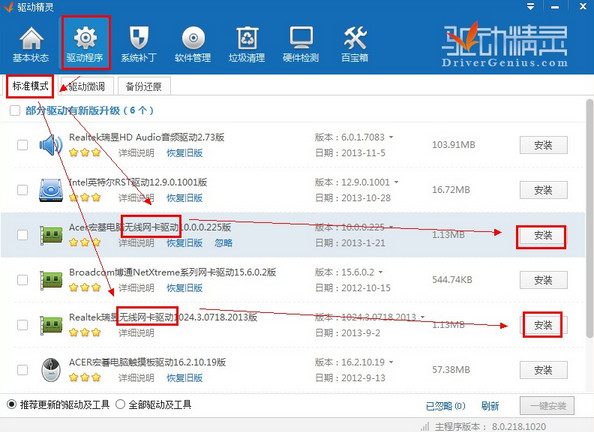Install the Realtek wireless network card driver
Viewport: 594px width, 432px height.
point(543,325)
